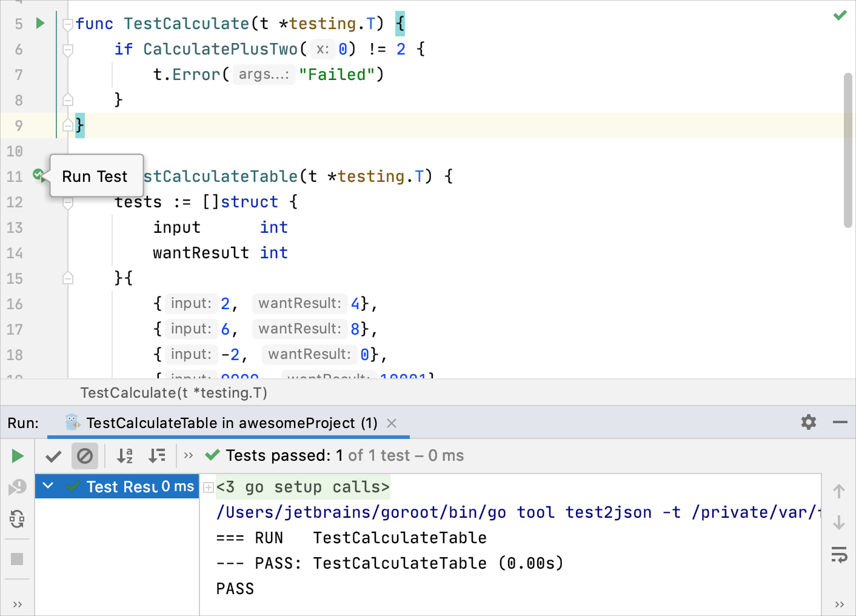
Task: Close the TestCalculateTable run tab
Action: click(x=392, y=423)
